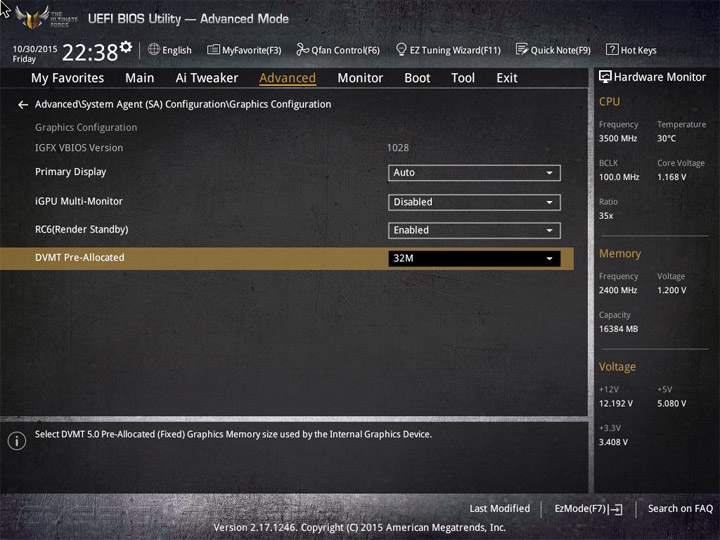The height and width of the screenshot is (540, 720).
Task: Select the DVMT Pre-Allocated row label
Action: point(79,258)
